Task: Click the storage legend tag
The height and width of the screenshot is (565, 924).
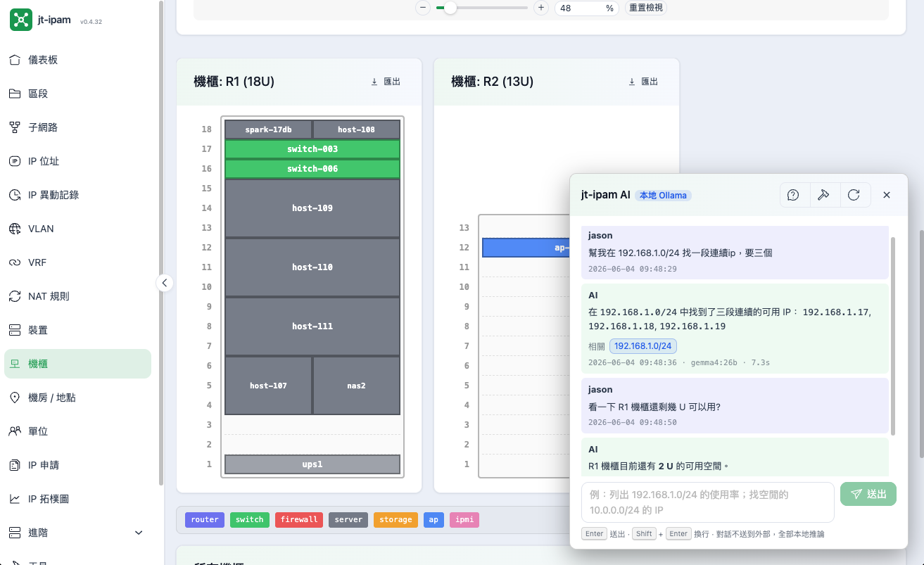Action: [395, 520]
